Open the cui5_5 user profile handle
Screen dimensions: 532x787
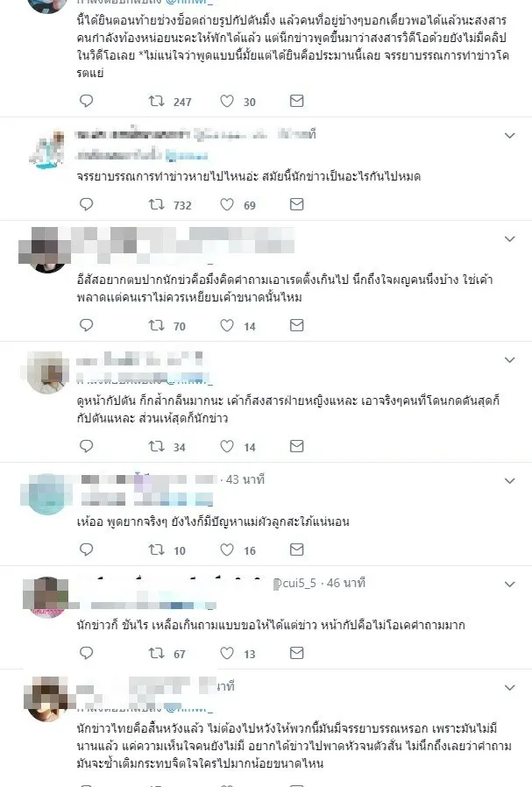295,583
